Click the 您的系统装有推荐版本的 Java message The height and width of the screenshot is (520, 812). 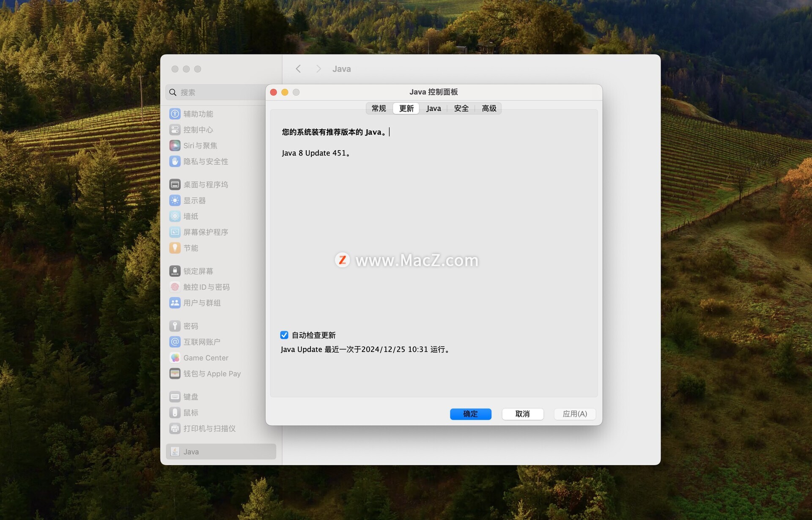click(x=334, y=132)
